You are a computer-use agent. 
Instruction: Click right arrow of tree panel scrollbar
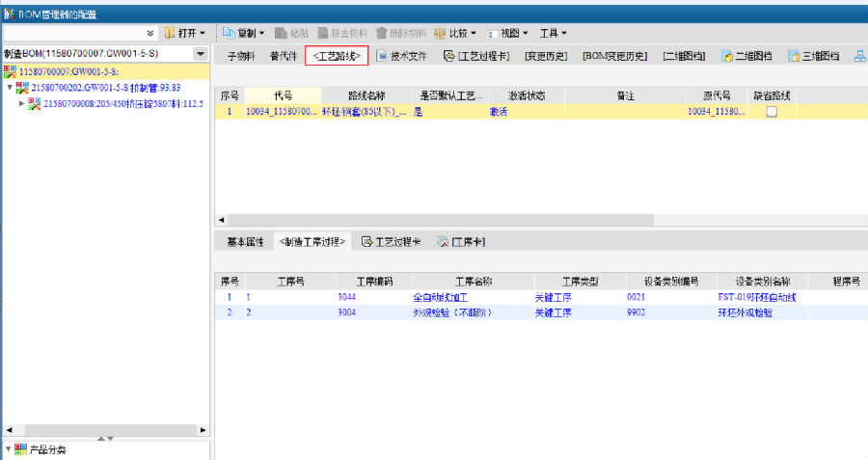tap(203, 430)
